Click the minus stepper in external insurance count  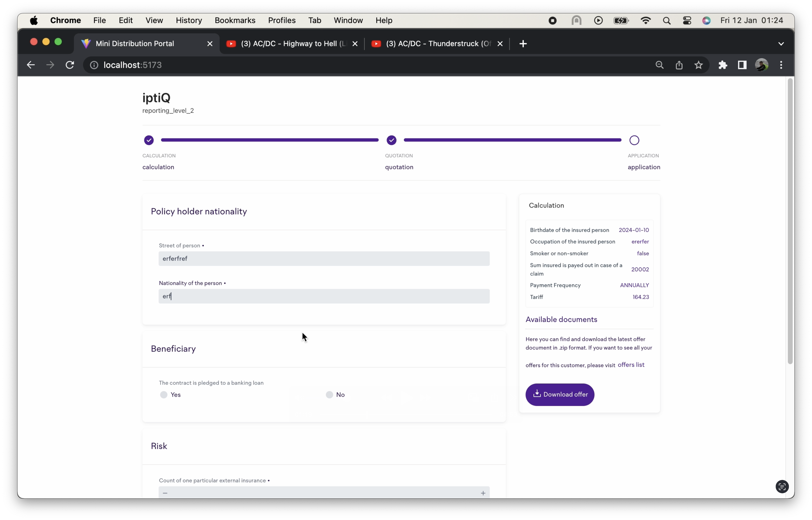(165, 493)
